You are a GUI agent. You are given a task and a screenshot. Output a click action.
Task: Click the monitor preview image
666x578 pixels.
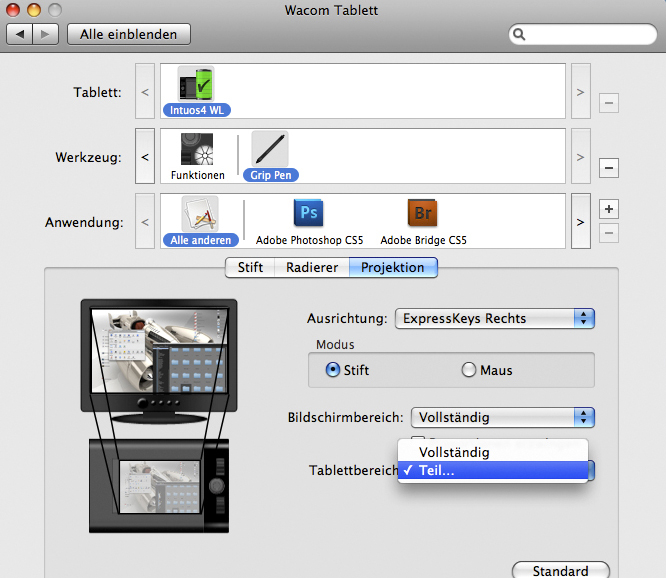tap(159, 361)
